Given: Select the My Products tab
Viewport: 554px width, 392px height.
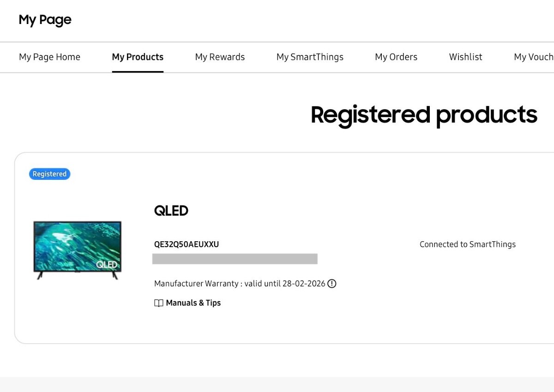Looking at the screenshot, I should 138,57.
